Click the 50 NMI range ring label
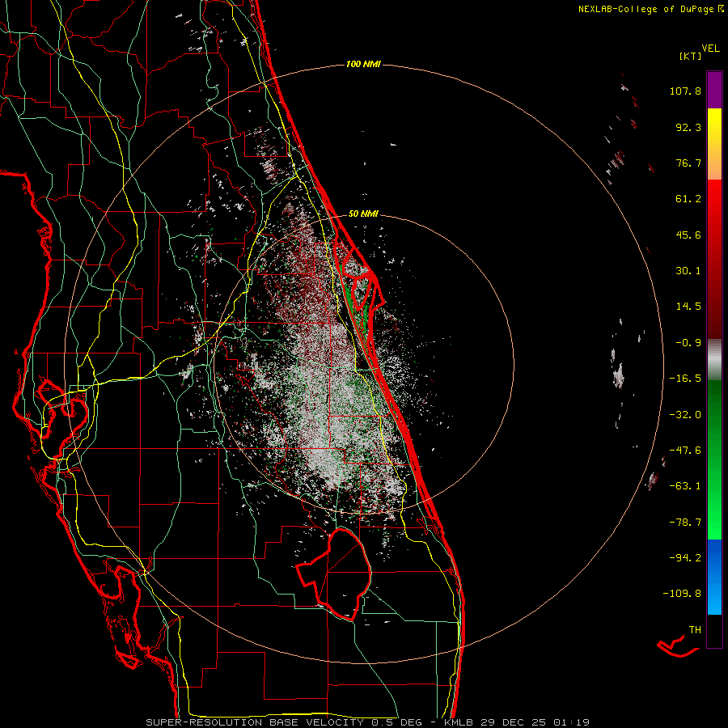Viewport: 728px width, 728px height. coord(363,214)
